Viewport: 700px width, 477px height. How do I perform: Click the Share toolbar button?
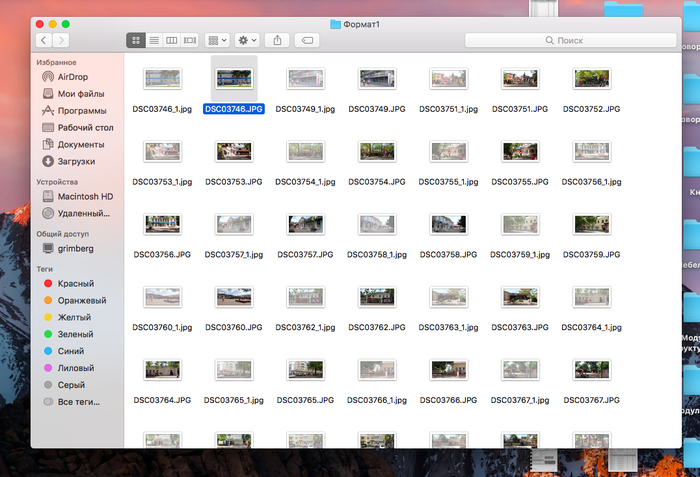(x=279, y=40)
